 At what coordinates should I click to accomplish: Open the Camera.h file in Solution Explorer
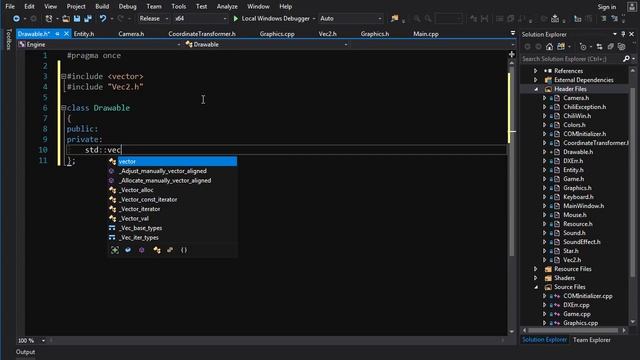576,98
